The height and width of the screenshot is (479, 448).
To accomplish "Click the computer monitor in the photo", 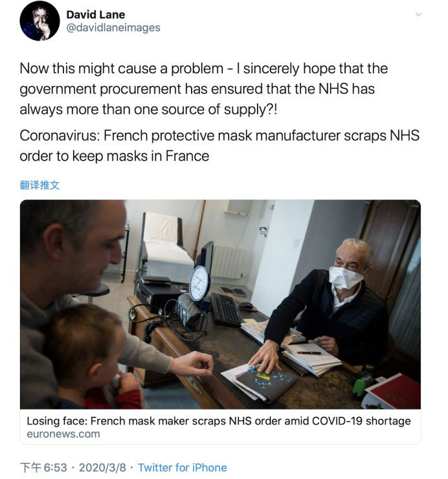I will (x=207, y=256).
